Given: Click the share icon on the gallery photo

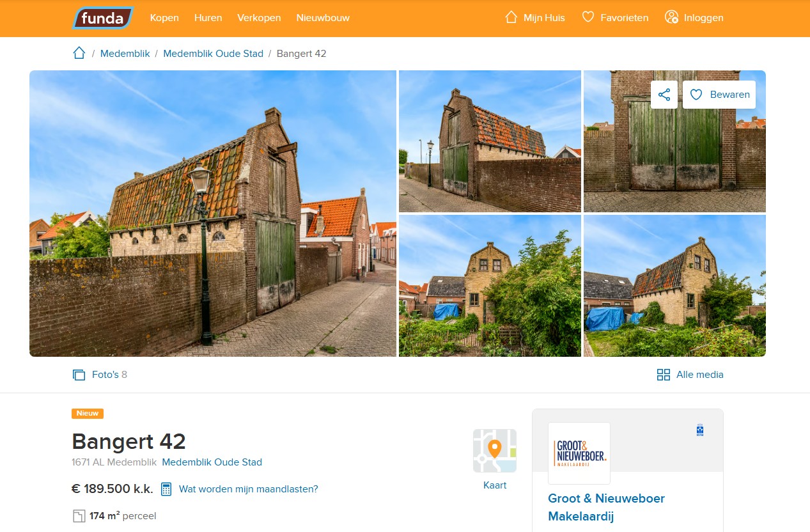Looking at the screenshot, I should coord(664,94).
